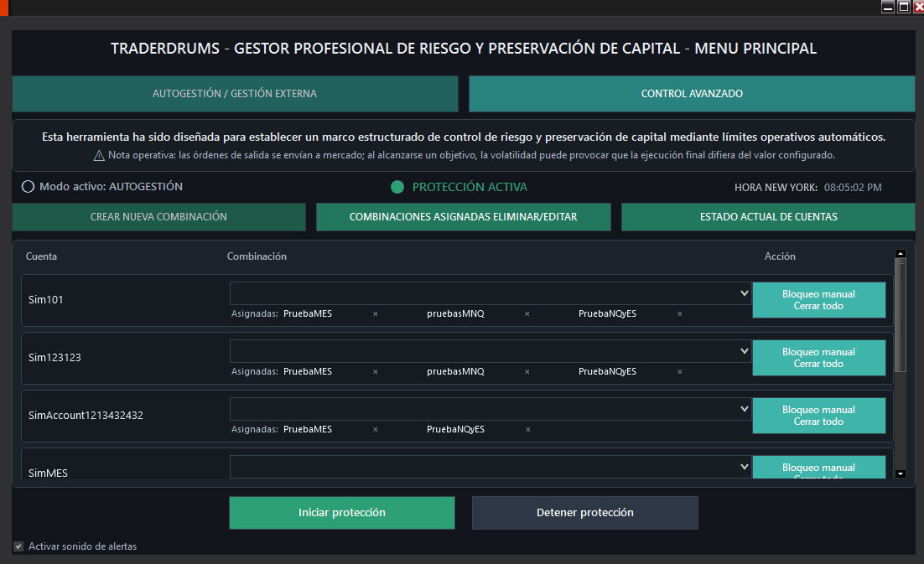
Task: Click the Iniciar protección button
Action: point(342,513)
